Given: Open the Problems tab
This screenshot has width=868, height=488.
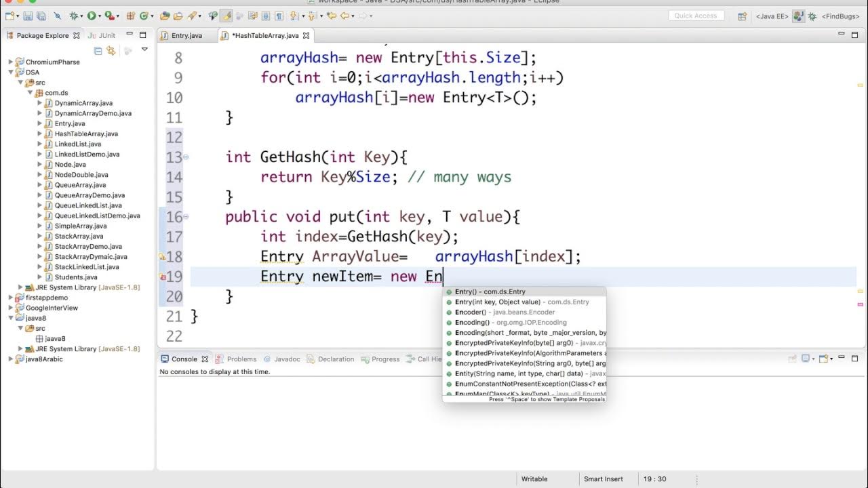Looking at the screenshot, I should point(237,359).
